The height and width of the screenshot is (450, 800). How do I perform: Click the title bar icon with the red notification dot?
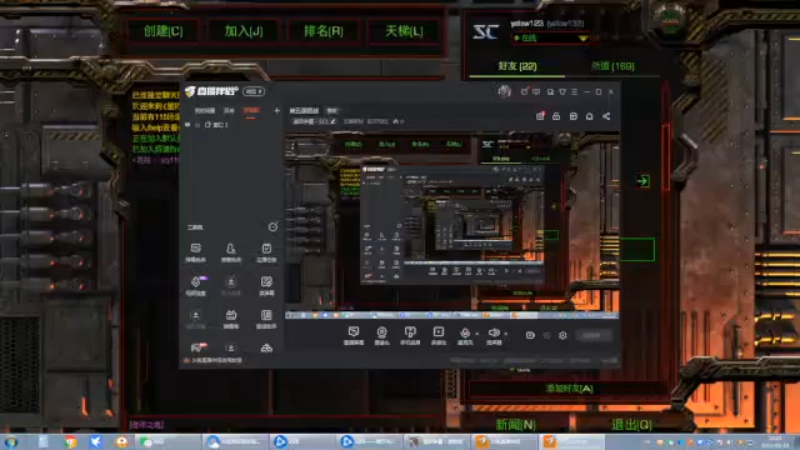(524, 92)
